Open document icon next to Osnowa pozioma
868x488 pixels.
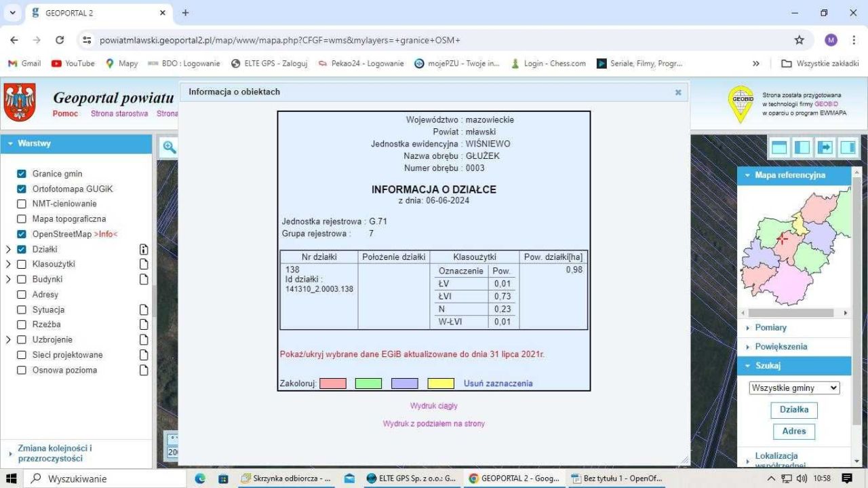coord(143,370)
